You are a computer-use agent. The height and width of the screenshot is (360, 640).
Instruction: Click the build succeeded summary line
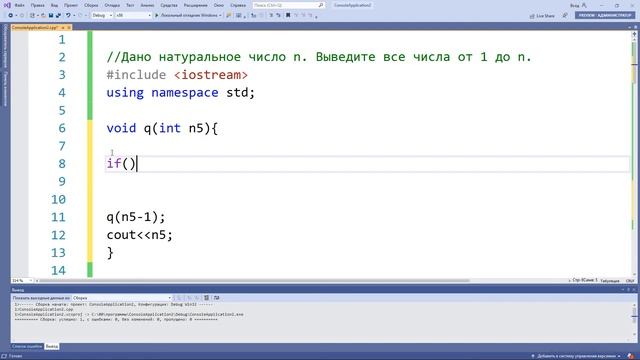coord(117,320)
